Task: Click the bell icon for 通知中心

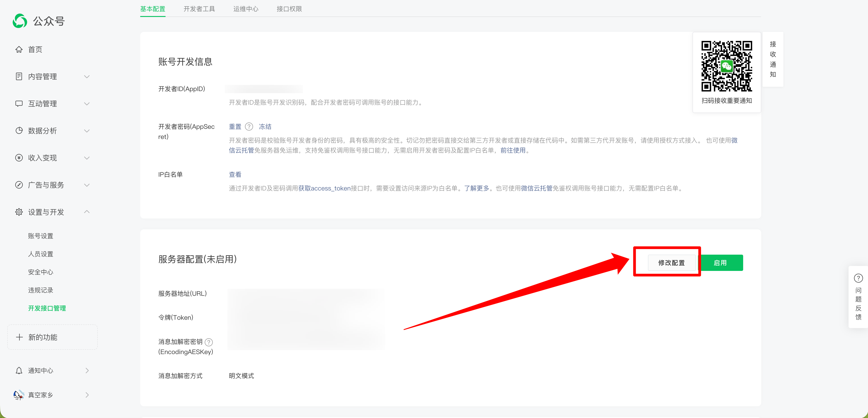Action: tap(19, 371)
